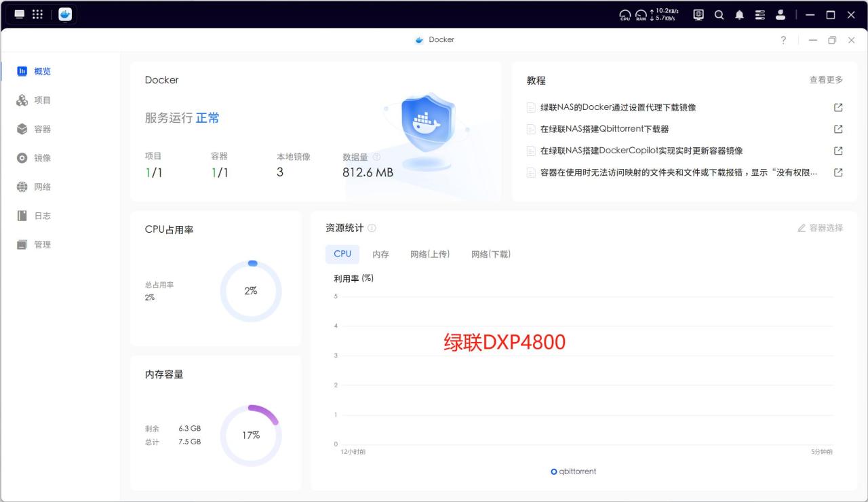
Task: Click the info icon beside 数据量
Action: 376,157
